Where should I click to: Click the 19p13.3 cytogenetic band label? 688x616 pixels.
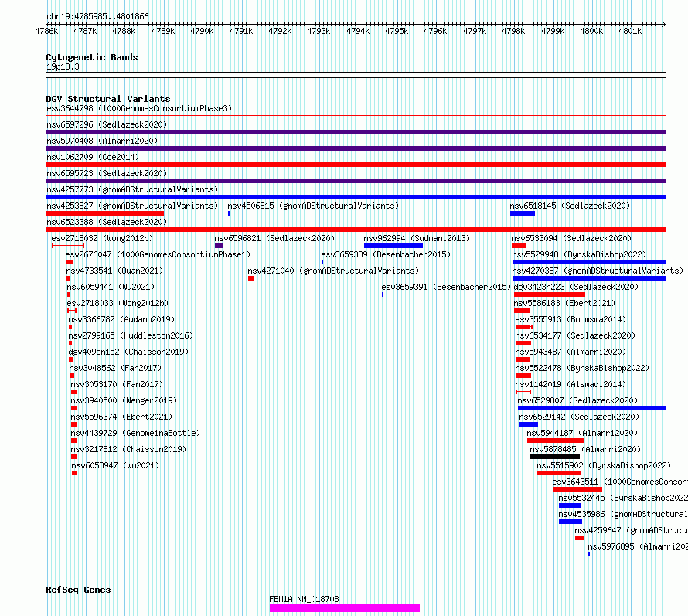pos(63,66)
